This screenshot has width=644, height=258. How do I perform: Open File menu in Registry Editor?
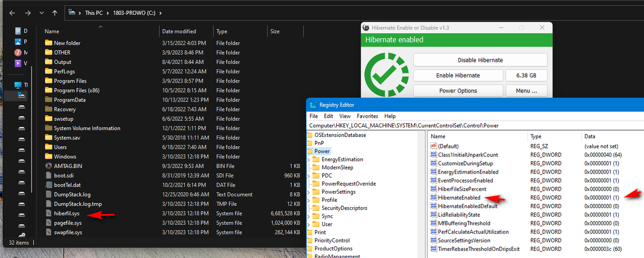(x=313, y=116)
